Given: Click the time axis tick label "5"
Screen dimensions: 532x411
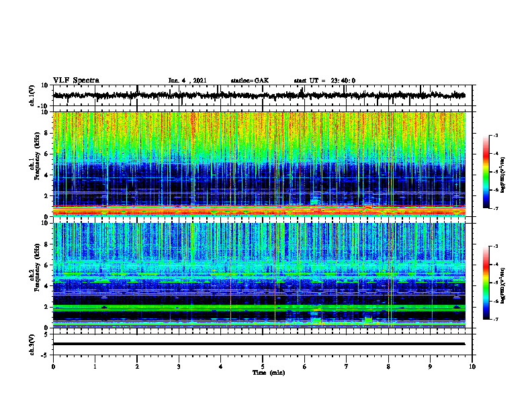Looking at the screenshot, I should (263, 367).
